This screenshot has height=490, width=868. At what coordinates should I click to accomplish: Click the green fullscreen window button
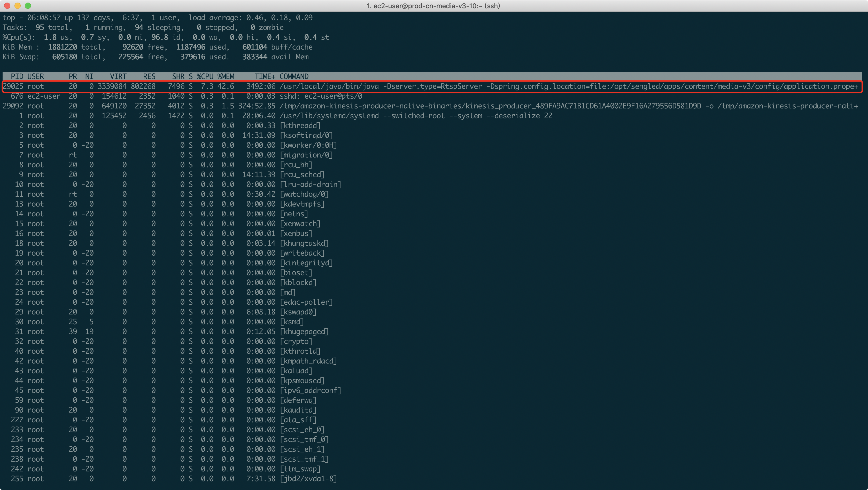coord(28,5)
